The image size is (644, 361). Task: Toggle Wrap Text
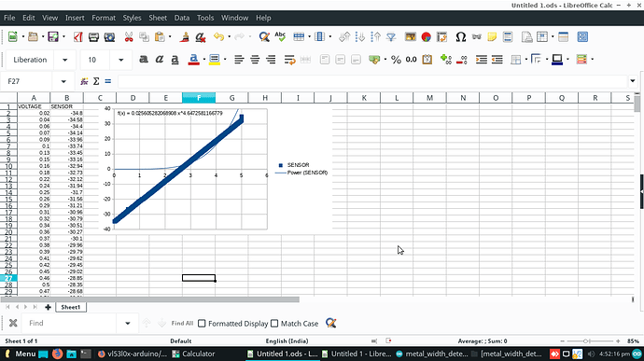289,60
